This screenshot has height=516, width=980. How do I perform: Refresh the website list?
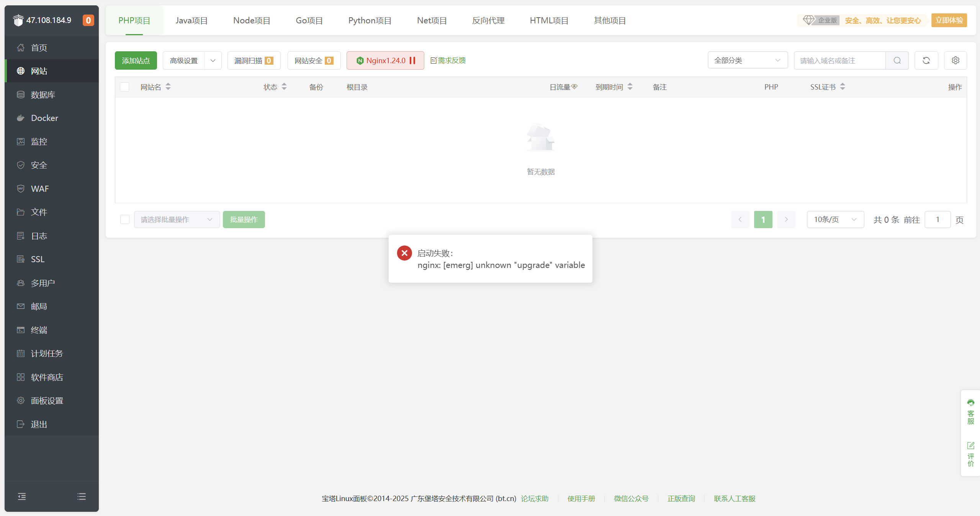click(926, 60)
